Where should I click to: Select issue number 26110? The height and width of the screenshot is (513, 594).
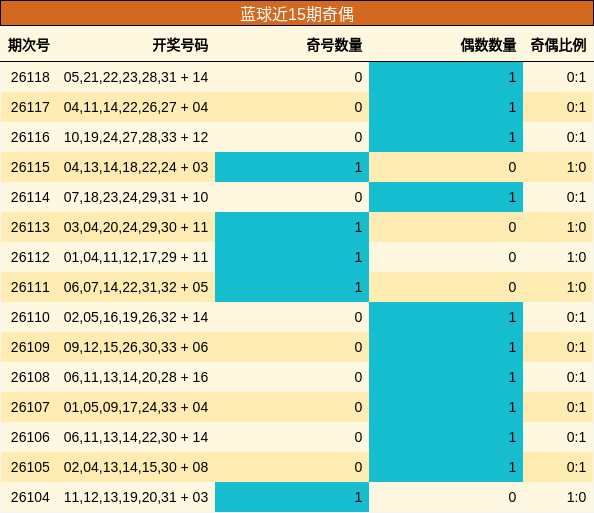pyautogui.click(x=30, y=317)
